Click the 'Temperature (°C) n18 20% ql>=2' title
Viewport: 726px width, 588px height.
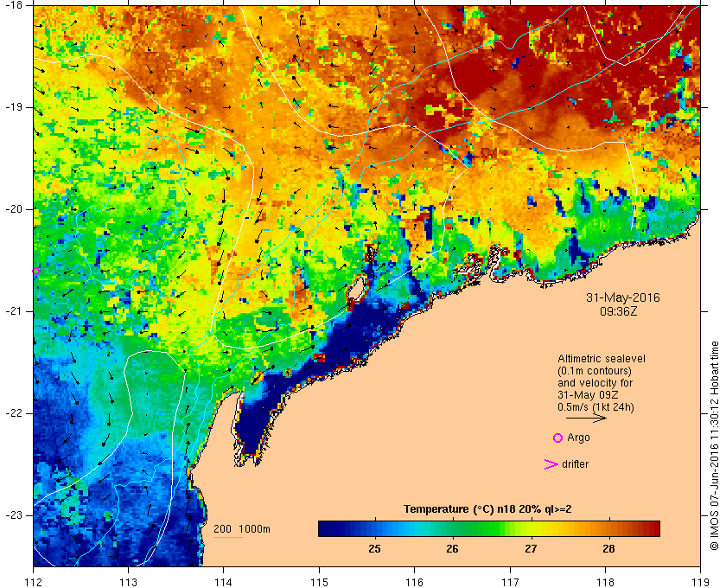(x=487, y=509)
